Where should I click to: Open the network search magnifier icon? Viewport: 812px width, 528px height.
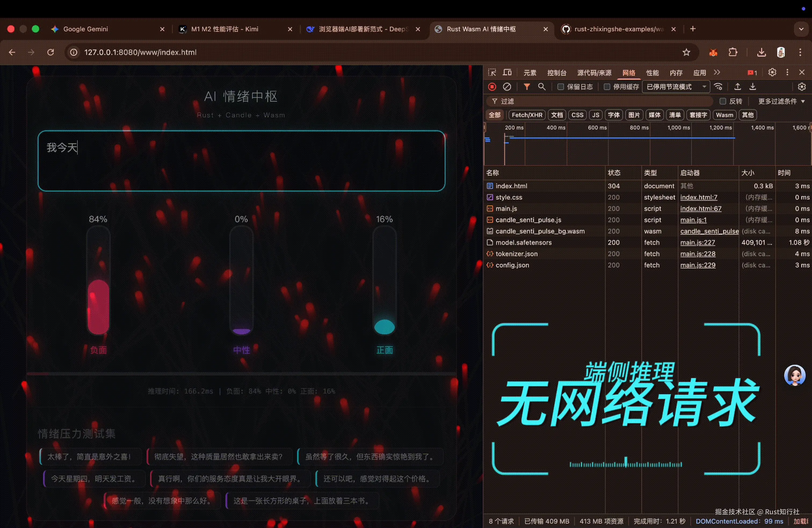pyautogui.click(x=541, y=87)
